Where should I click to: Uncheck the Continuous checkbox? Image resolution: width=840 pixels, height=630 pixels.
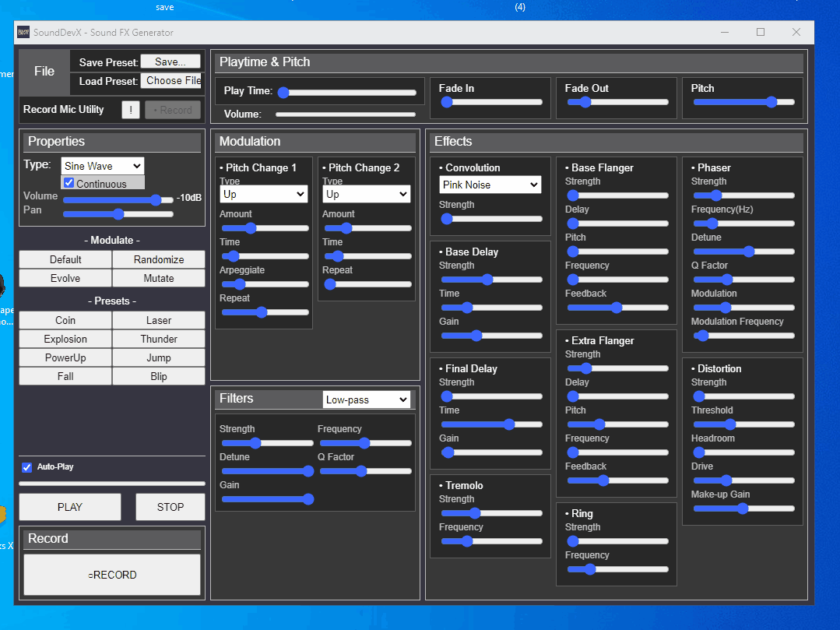pyautogui.click(x=67, y=182)
